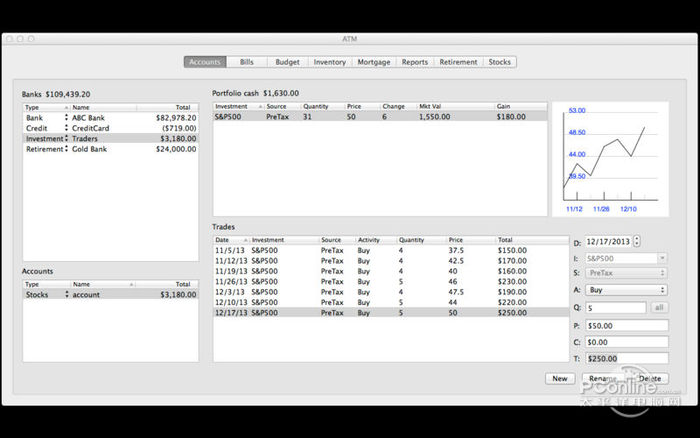The height and width of the screenshot is (438, 700).
Task: Sort trades by the Date column header
Action: [x=231, y=240]
